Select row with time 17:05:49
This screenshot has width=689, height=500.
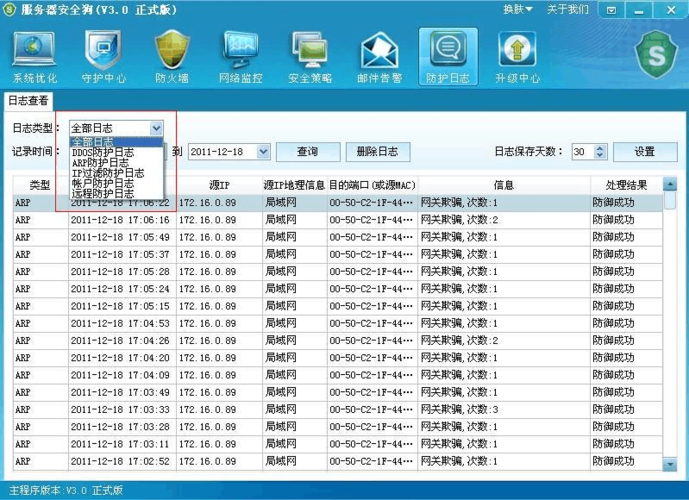(337, 237)
